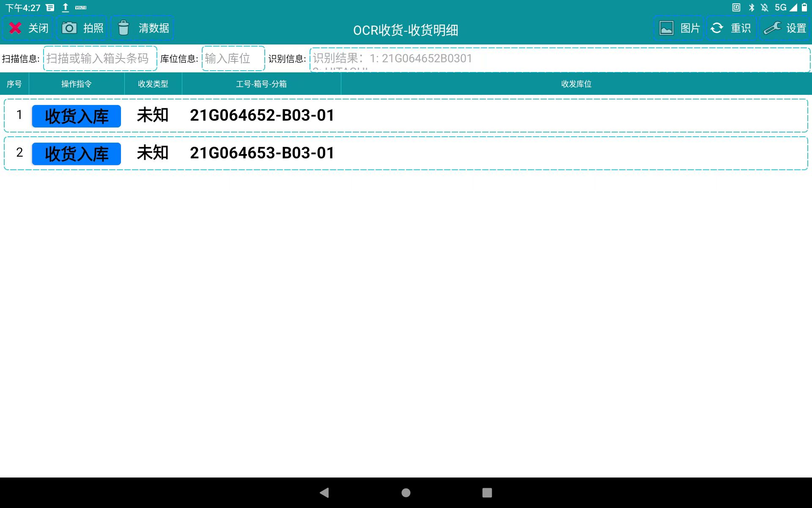
Task: Open the 图片 picture icon
Action: 667,28
